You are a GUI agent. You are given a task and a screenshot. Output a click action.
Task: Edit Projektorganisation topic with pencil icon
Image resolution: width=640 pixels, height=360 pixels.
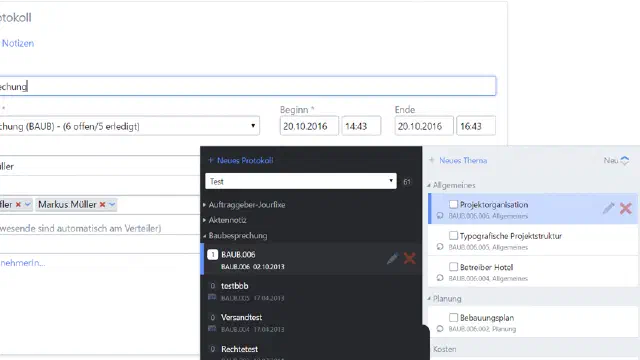(608, 208)
